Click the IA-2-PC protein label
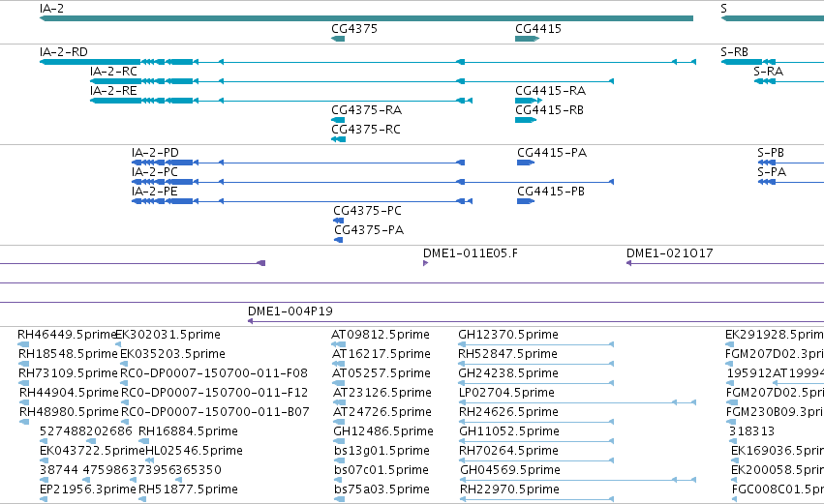The image size is (824, 504). (x=155, y=172)
